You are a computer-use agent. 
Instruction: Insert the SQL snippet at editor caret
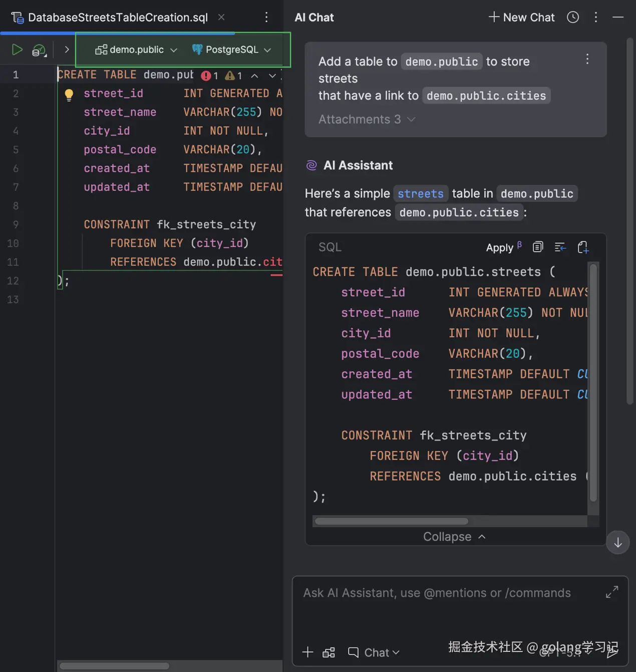[x=560, y=247]
